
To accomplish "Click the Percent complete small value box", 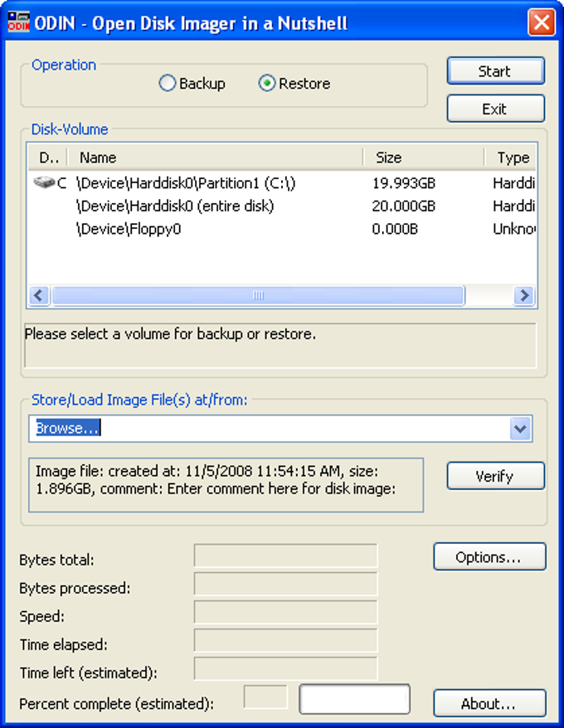I will (x=265, y=696).
